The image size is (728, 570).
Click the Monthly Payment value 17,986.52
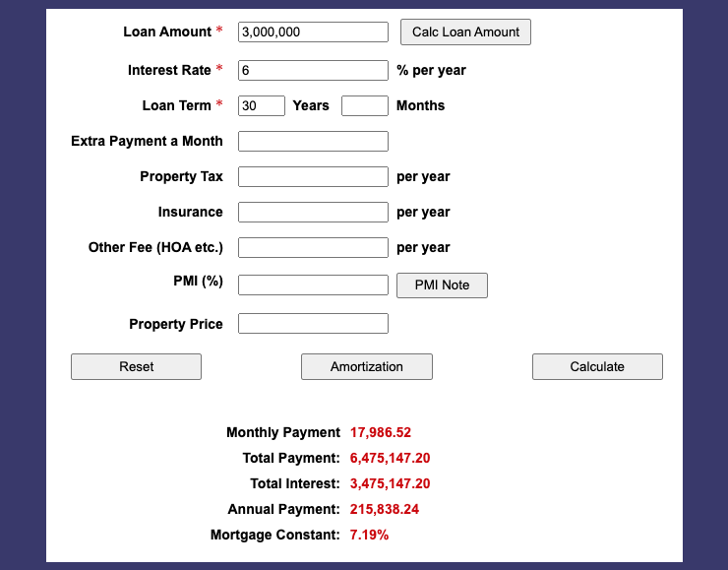381,433
